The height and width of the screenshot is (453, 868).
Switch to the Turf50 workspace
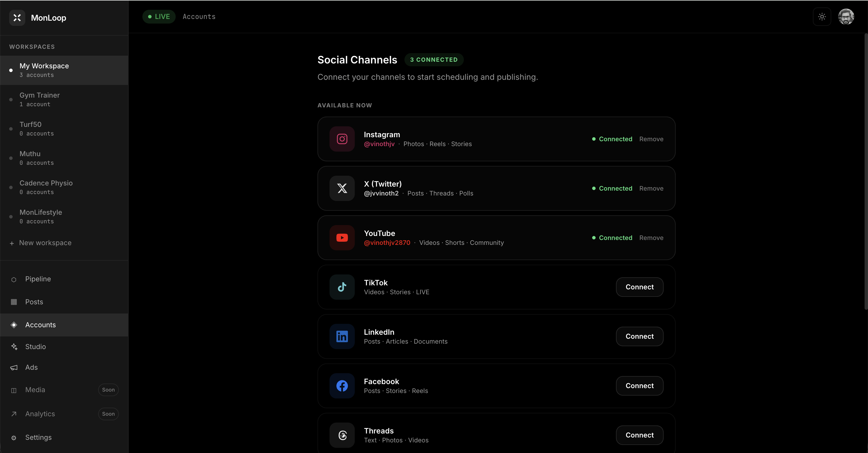click(x=64, y=129)
